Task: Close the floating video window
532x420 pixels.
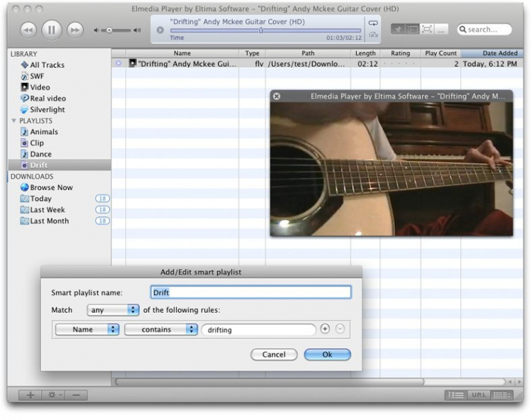Action: 277,96
